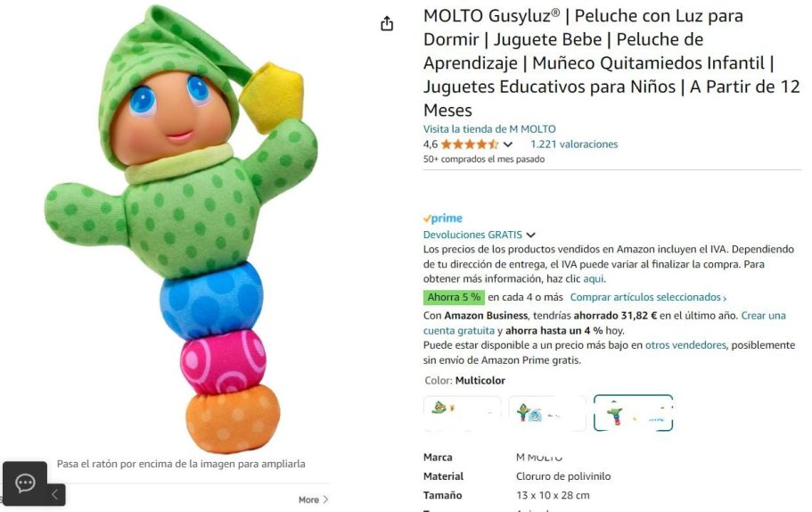Open the chat bubble widget icon

pos(25,483)
